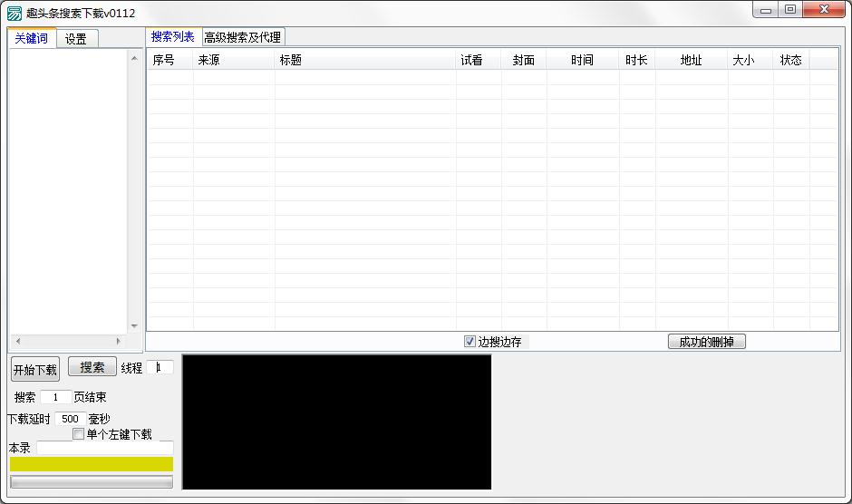The image size is (852, 504).
Task: Click the 状态 column header
Action: click(x=791, y=60)
